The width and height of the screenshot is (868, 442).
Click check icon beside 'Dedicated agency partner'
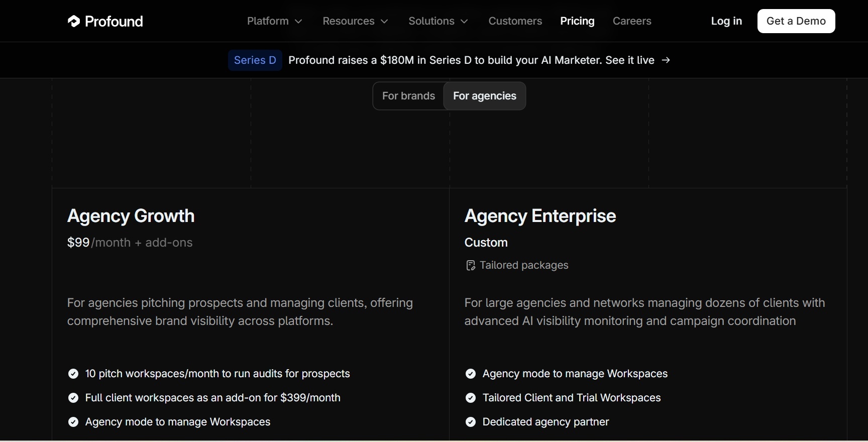pos(471,422)
